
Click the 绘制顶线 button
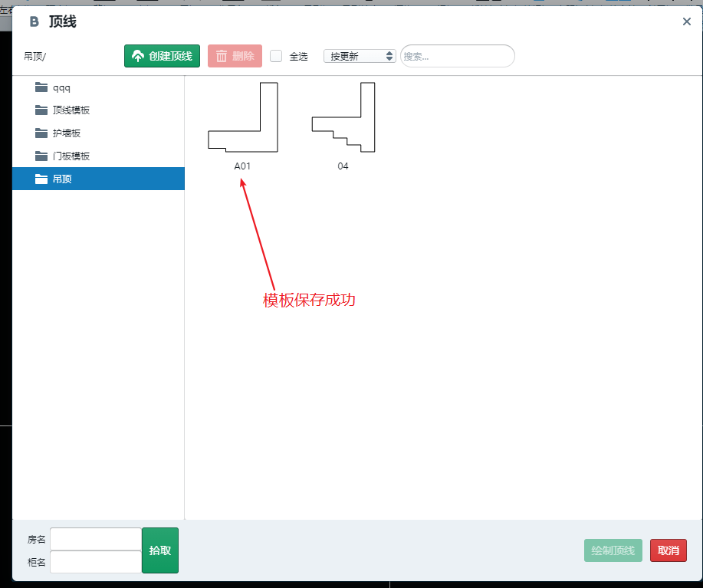(x=613, y=550)
